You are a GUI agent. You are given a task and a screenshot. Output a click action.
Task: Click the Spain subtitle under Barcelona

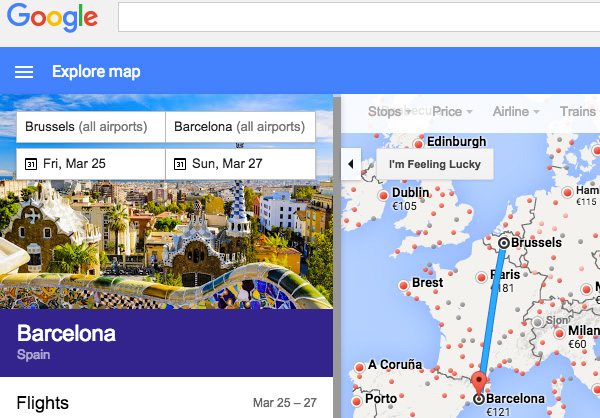pos(33,354)
